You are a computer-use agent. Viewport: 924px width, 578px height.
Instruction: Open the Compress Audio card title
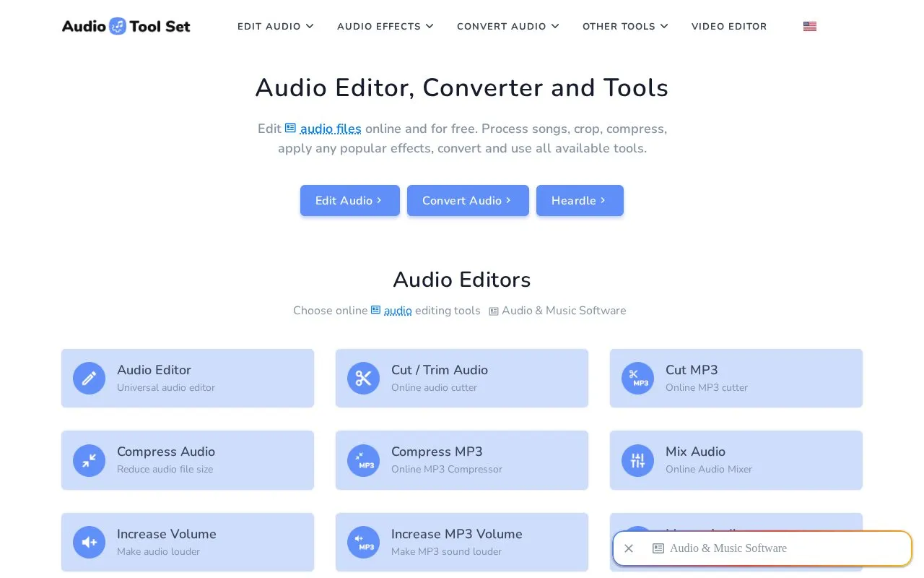click(x=166, y=452)
